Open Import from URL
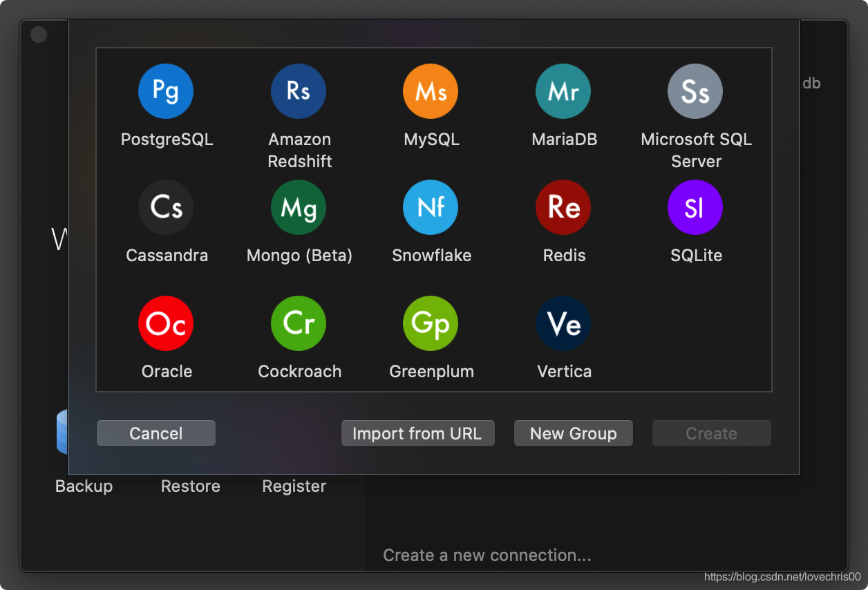 (417, 433)
